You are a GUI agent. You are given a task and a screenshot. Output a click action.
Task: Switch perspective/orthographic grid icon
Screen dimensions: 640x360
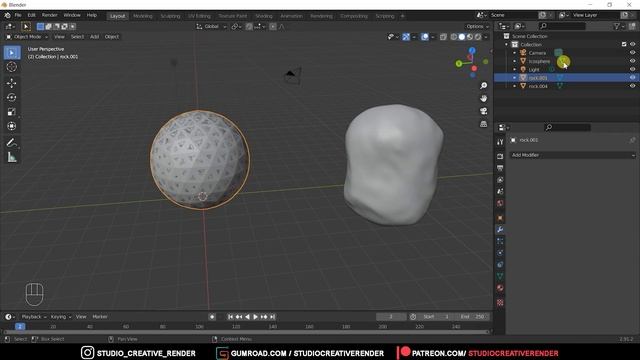(x=484, y=124)
